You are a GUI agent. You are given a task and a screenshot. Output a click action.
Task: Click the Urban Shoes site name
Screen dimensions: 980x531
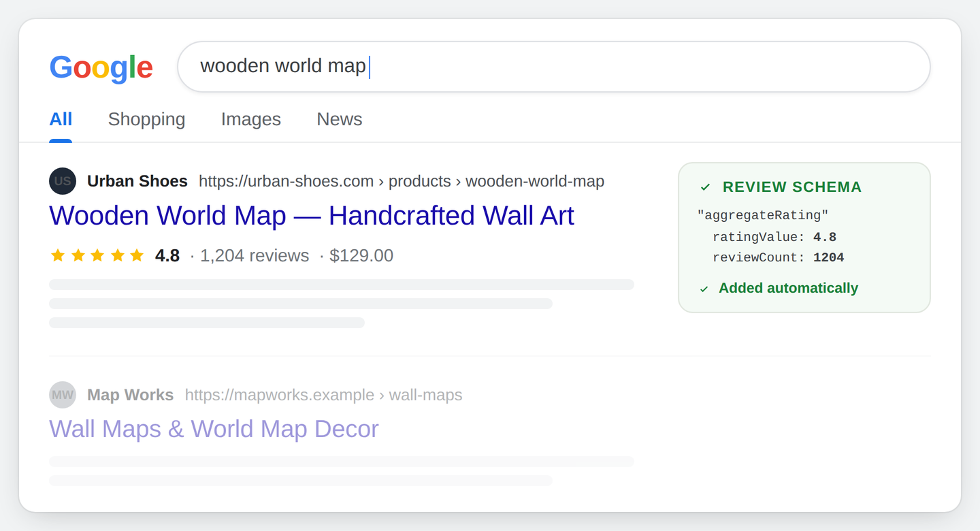[137, 181]
